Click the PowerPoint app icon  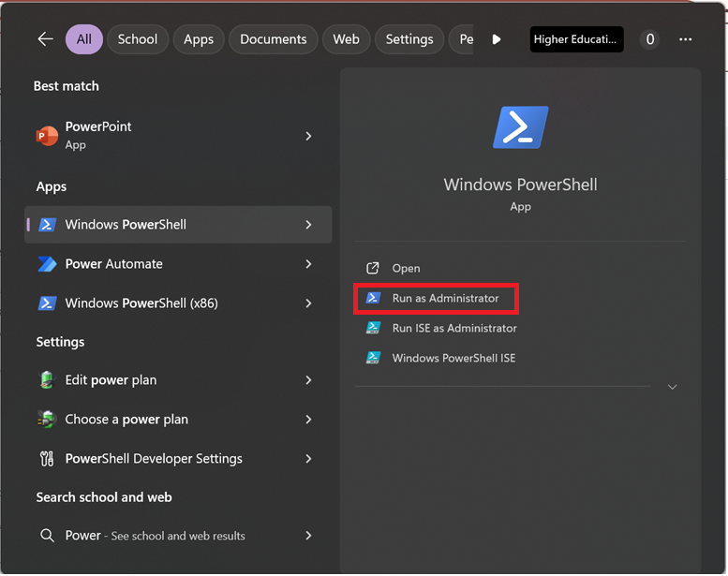(47, 136)
